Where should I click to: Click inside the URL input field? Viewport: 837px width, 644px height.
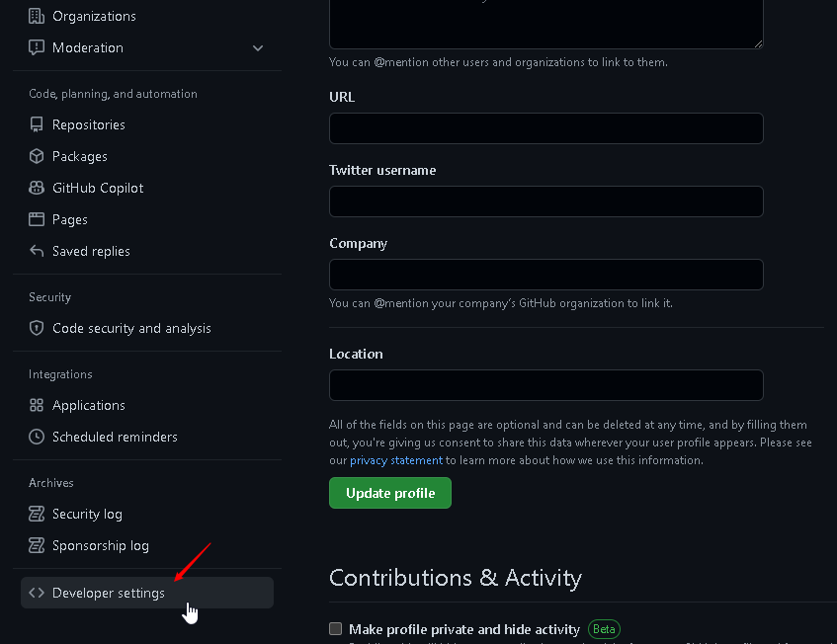(545, 128)
